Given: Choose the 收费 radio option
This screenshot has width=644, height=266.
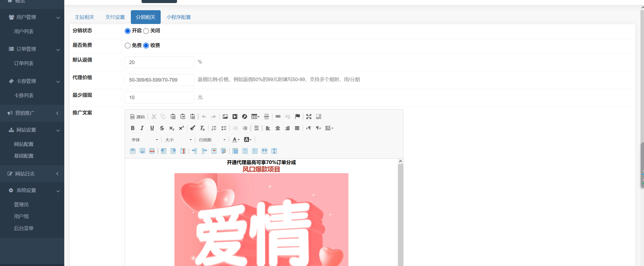Looking at the screenshot, I should coord(146,45).
